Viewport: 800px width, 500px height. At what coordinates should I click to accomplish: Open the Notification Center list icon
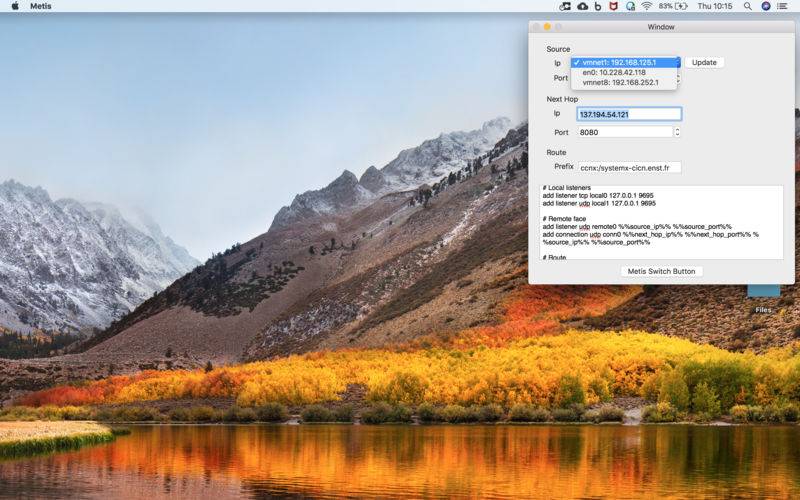click(782, 6)
